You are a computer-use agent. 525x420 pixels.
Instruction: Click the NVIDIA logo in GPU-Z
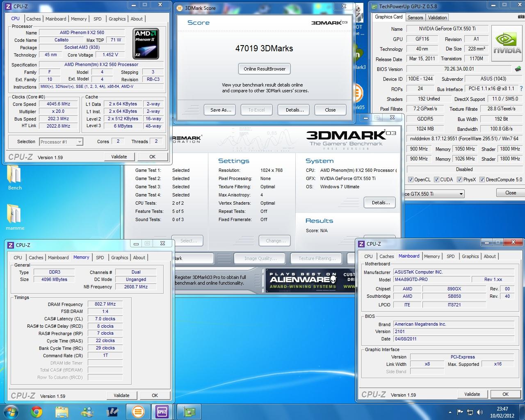[x=507, y=43]
